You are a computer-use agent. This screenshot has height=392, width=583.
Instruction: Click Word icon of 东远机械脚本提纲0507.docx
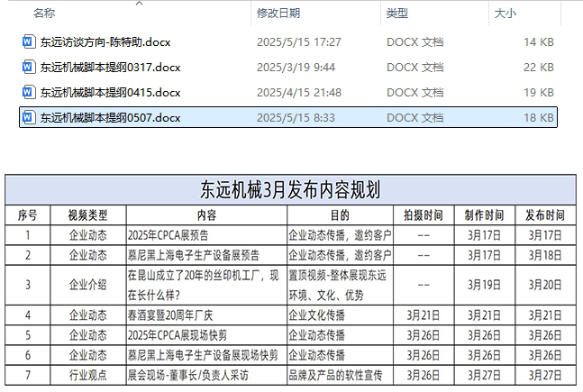pos(29,117)
